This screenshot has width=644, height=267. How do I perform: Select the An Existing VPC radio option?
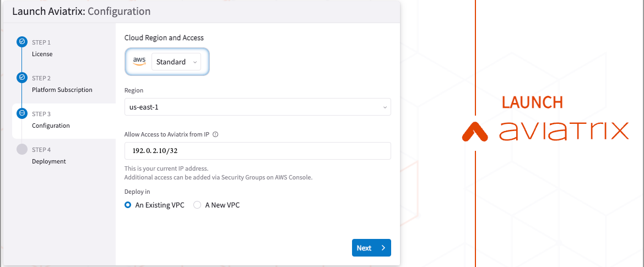(x=128, y=205)
